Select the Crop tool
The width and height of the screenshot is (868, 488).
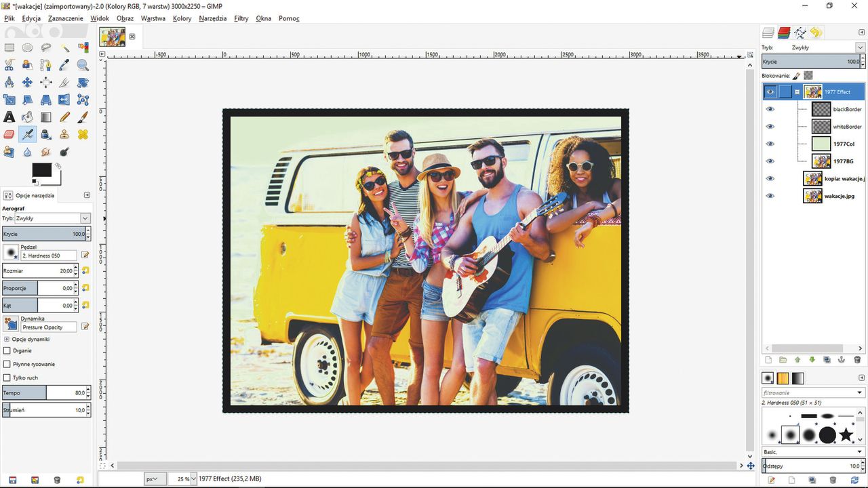[64, 83]
